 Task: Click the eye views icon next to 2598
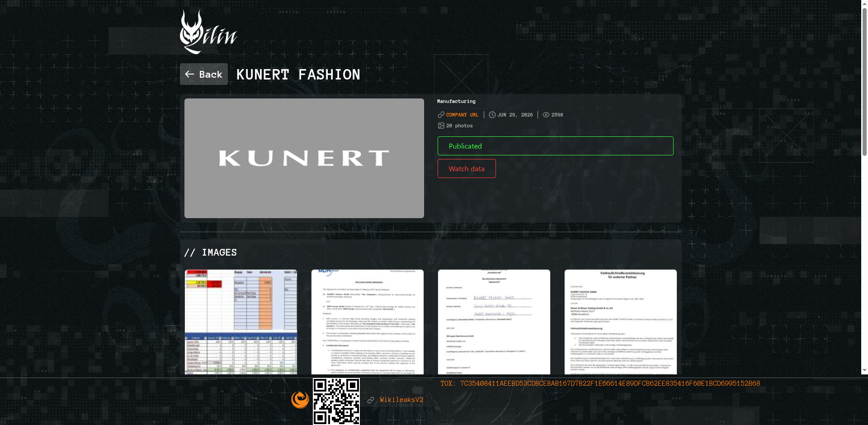(x=546, y=115)
